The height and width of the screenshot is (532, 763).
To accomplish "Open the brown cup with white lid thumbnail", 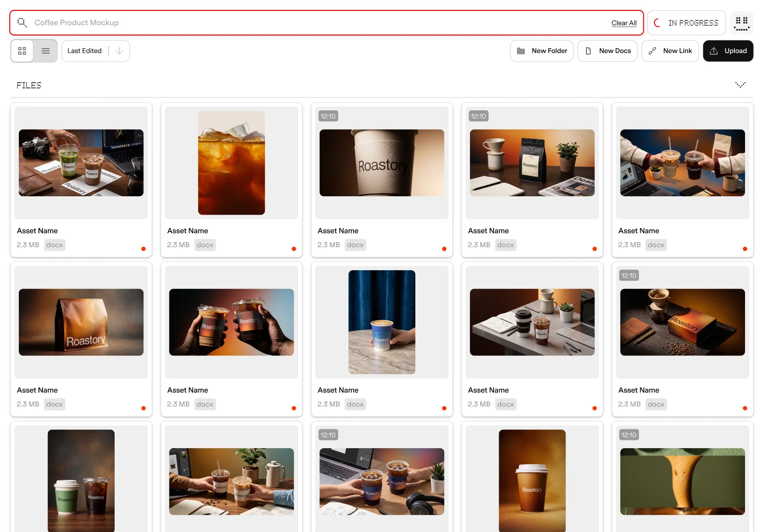I will (532, 481).
